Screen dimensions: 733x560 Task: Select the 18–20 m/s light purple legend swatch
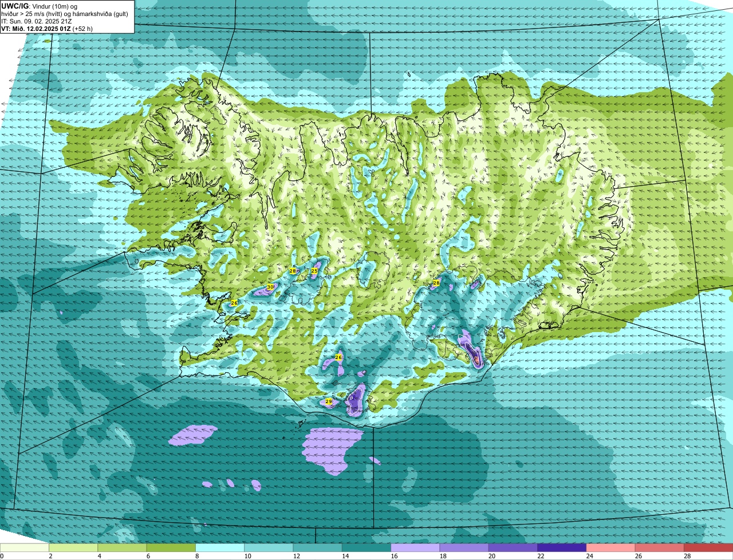coord(464,547)
